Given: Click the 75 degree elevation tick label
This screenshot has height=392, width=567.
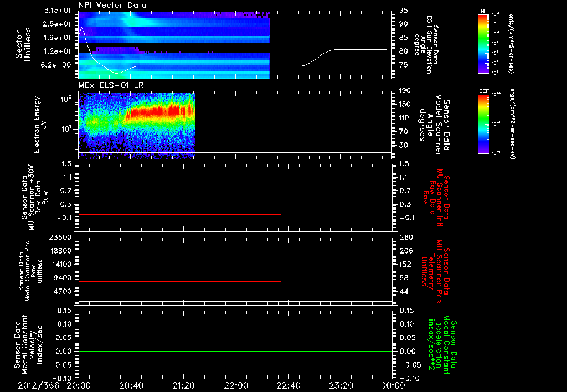Looking at the screenshot, I should [404, 65].
